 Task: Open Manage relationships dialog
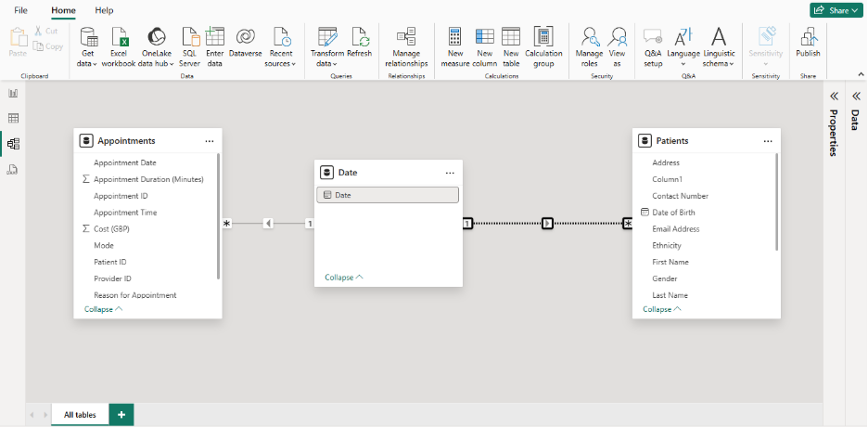pos(406,47)
